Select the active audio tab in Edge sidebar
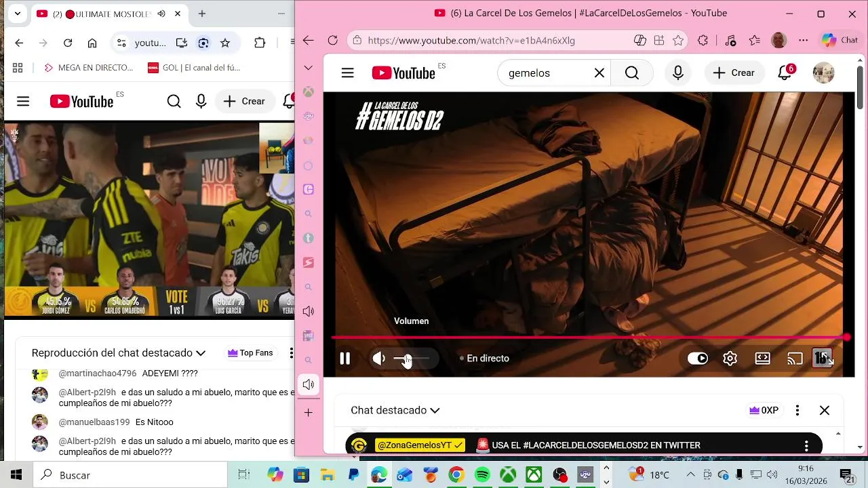 (x=308, y=384)
